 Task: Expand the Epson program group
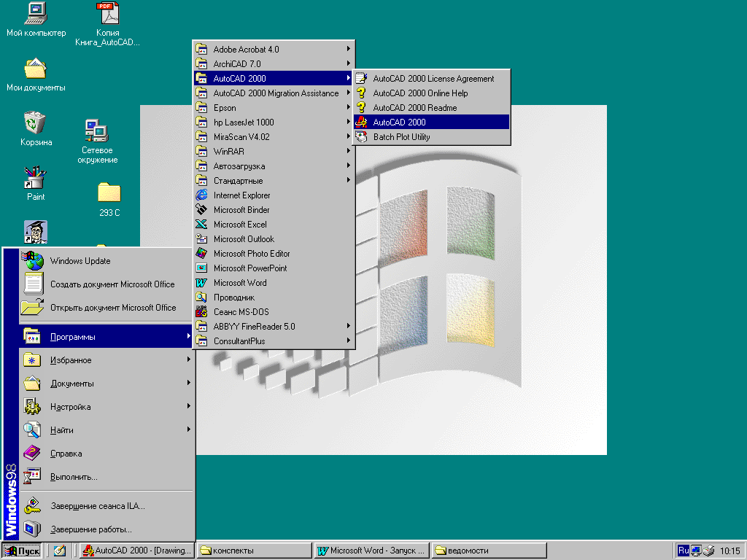(x=274, y=108)
